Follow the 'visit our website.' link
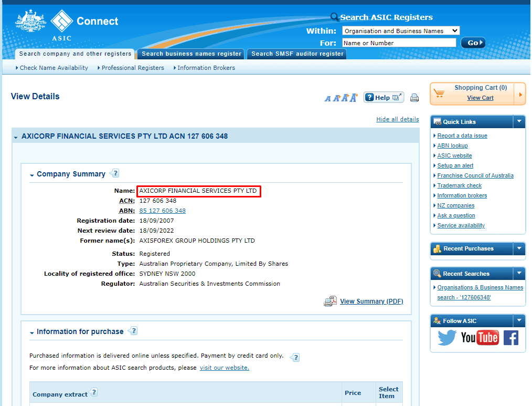 click(x=225, y=368)
